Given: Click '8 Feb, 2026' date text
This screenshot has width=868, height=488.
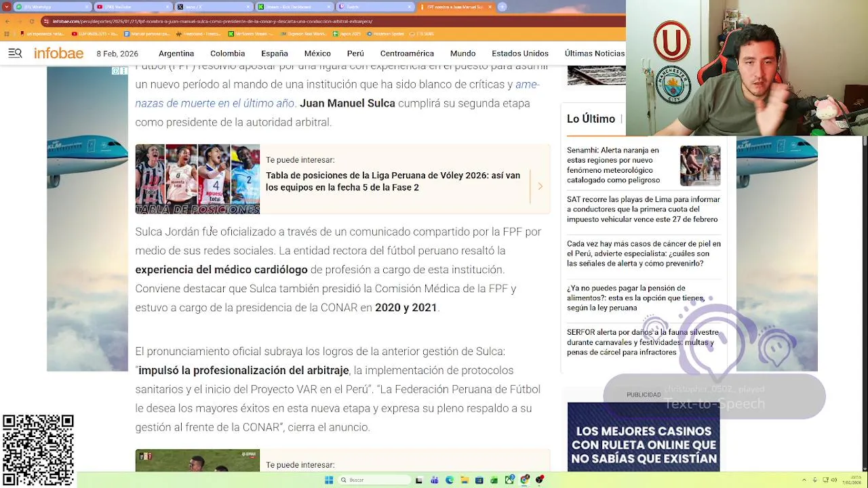Looking at the screenshot, I should pos(117,54).
